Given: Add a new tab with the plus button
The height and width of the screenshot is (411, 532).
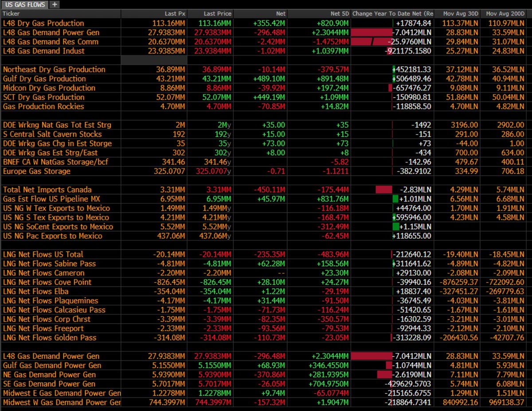Looking at the screenshot, I should tap(54, 4).
